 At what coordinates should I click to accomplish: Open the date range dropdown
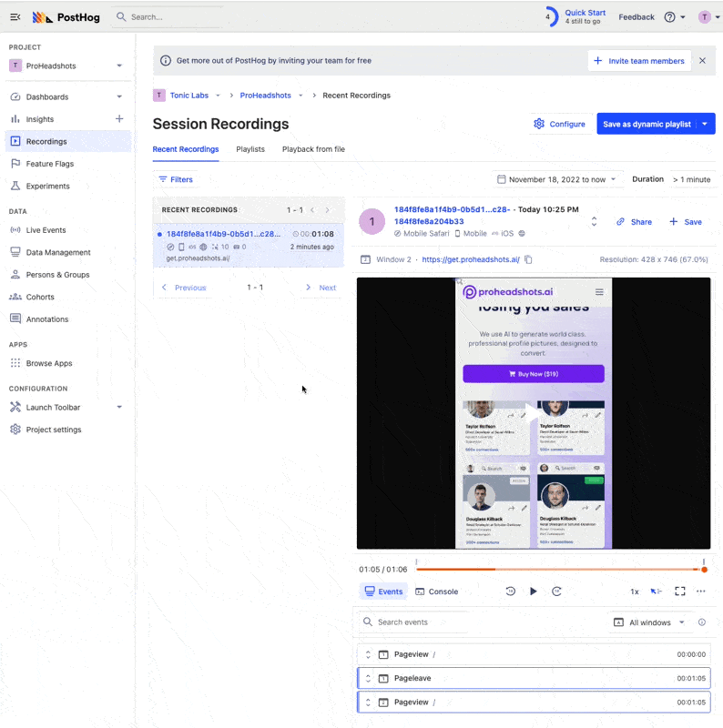click(x=557, y=179)
